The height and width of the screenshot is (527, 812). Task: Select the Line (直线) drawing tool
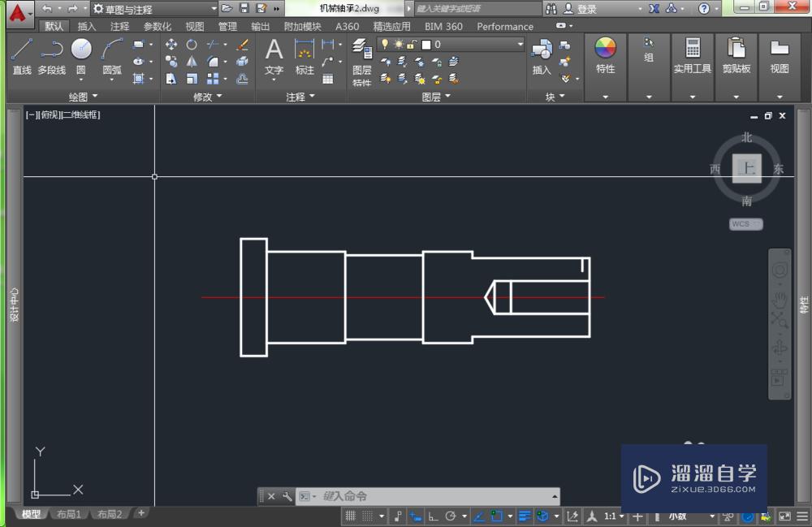(x=22, y=55)
